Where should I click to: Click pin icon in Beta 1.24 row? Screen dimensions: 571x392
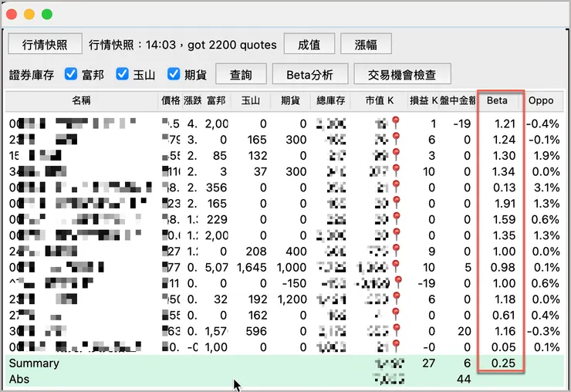(x=396, y=139)
